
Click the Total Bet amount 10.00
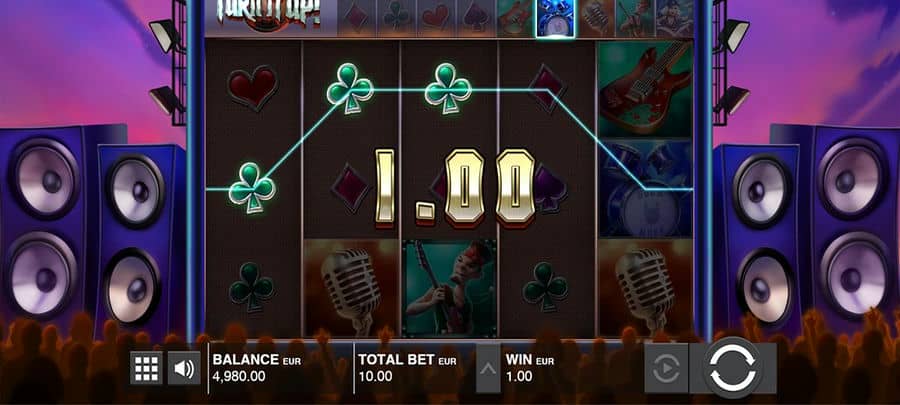(x=375, y=377)
